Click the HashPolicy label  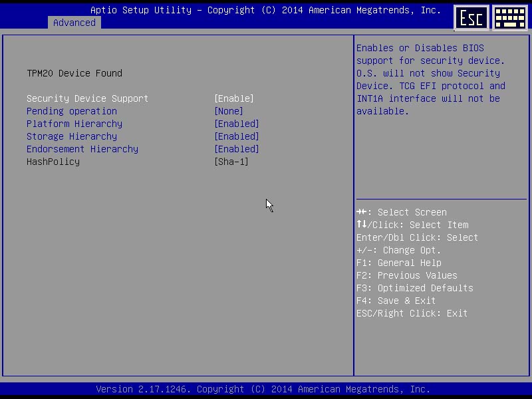coord(53,162)
